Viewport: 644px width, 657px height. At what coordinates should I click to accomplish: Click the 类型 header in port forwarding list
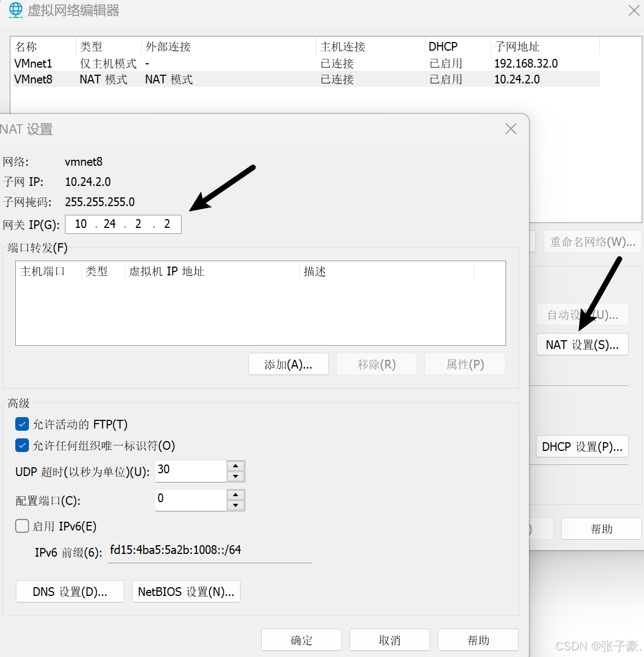click(103, 271)
